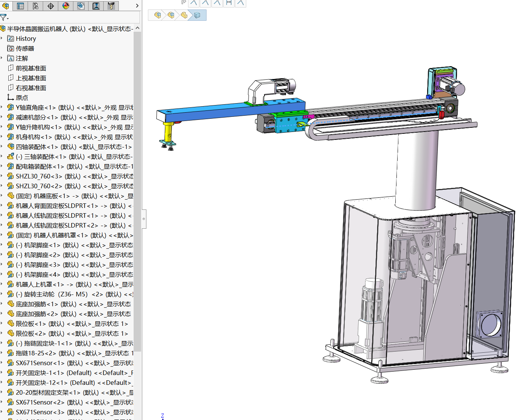The width and height of the screenshot is (527, 420).
Task: Select the 机架脚座<1> component
Action: point(75,245)
